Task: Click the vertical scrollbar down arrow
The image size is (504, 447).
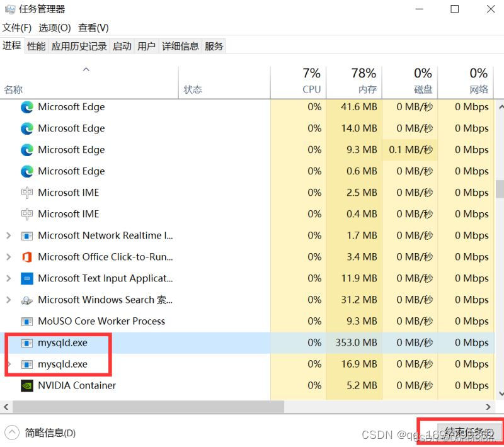Action: pos(500,393)
